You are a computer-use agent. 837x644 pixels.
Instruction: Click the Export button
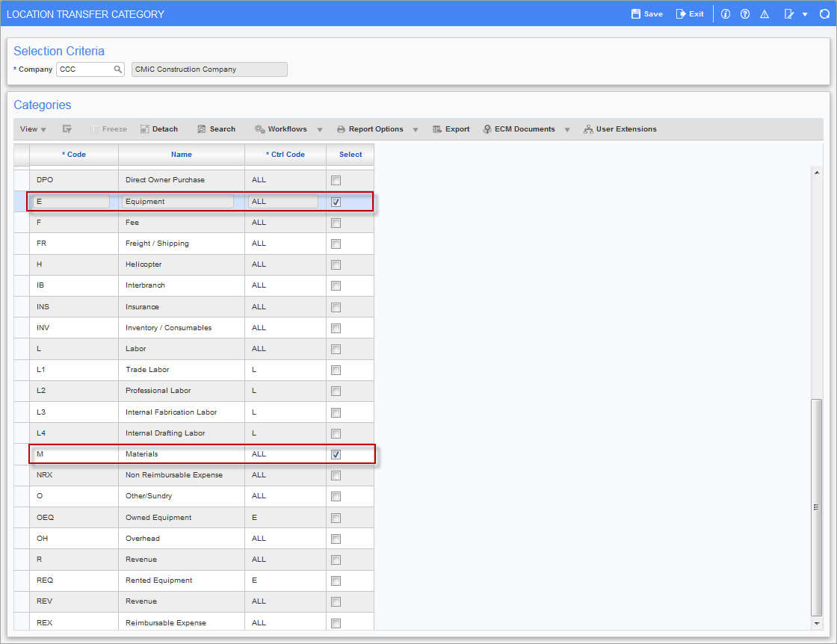pos(451,129)
